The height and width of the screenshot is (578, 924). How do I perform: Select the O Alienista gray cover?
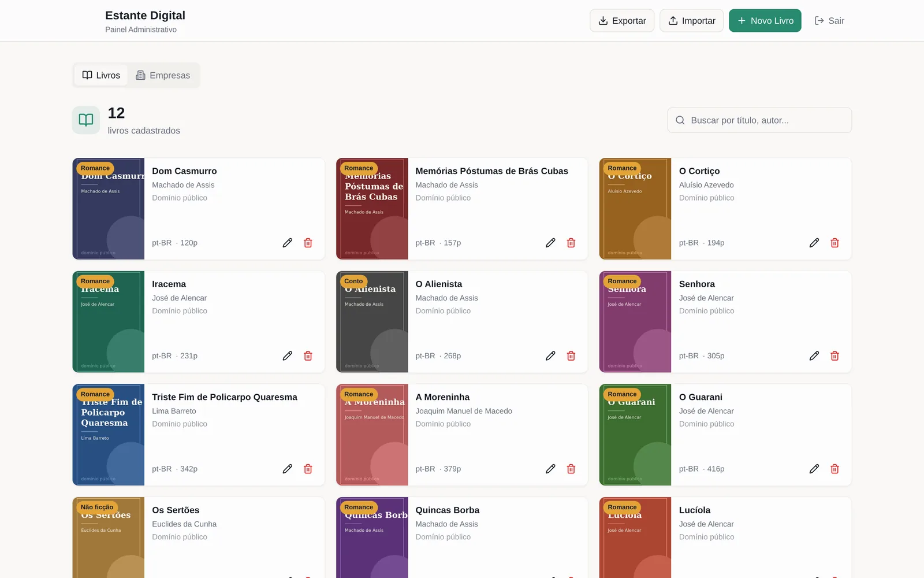[x=372, y=322]
